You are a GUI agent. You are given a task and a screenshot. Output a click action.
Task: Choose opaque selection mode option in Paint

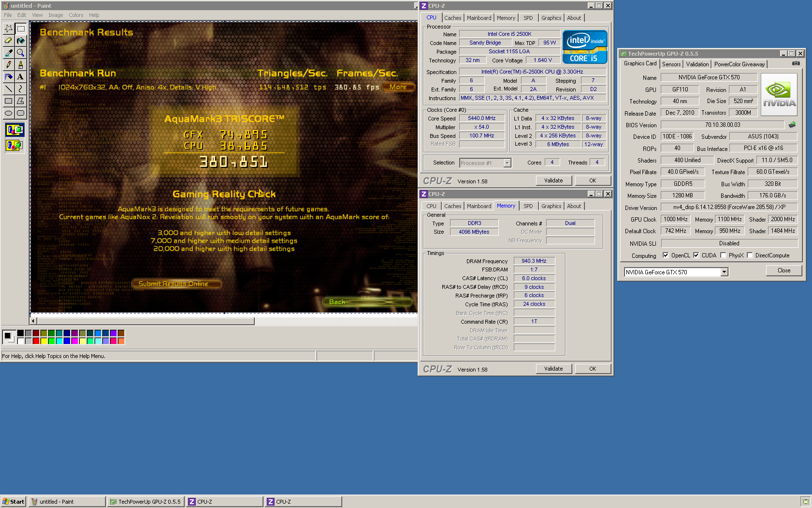tap(14, 130)
